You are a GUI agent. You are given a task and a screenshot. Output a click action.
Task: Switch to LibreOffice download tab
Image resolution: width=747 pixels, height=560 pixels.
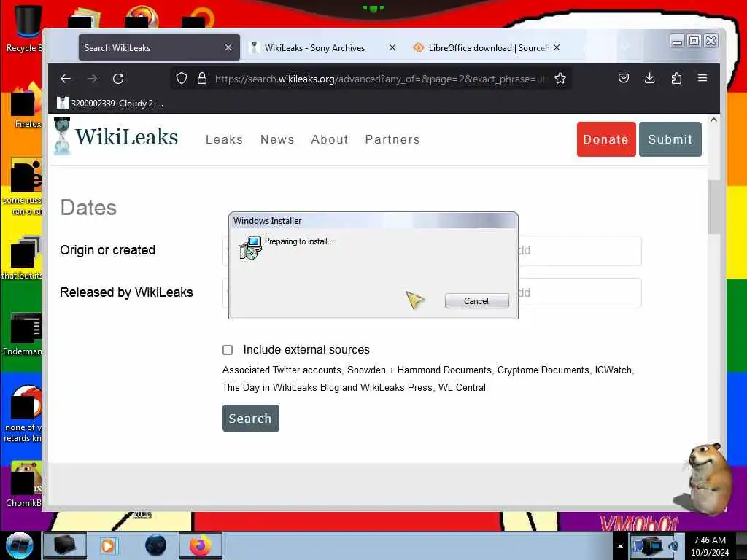480,47
